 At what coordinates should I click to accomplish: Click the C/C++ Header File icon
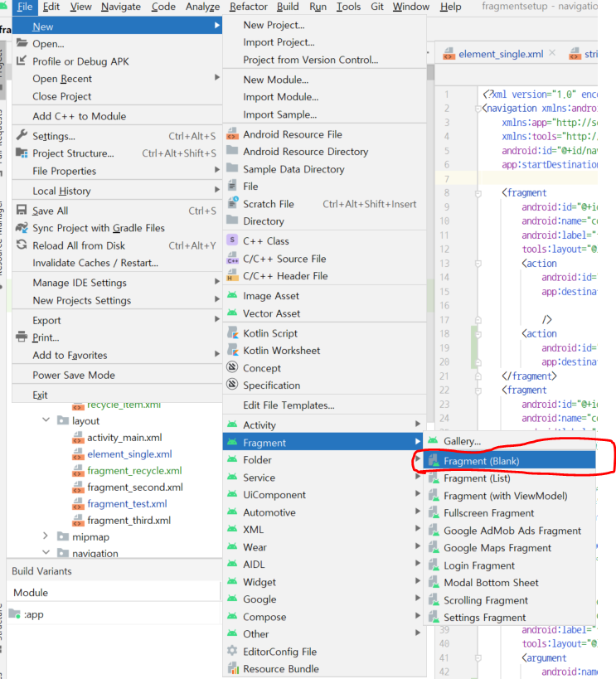(x=233, y=275)
